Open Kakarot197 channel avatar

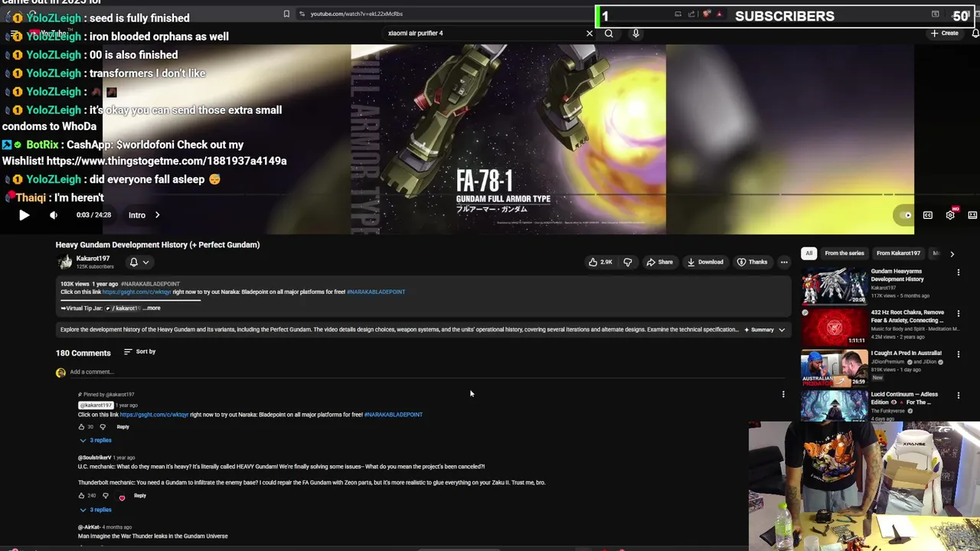65,262
